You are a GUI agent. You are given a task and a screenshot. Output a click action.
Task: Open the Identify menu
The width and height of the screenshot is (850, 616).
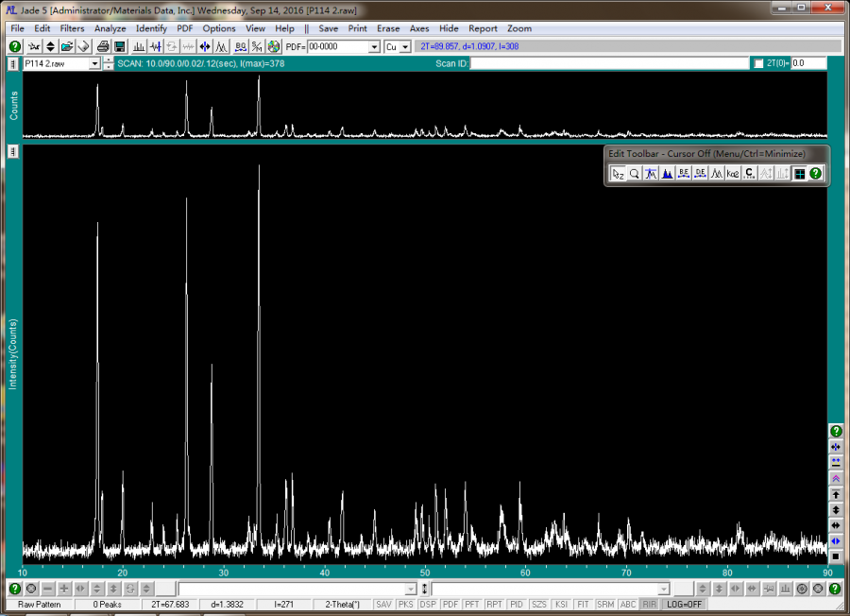click(x=151, y=28)
